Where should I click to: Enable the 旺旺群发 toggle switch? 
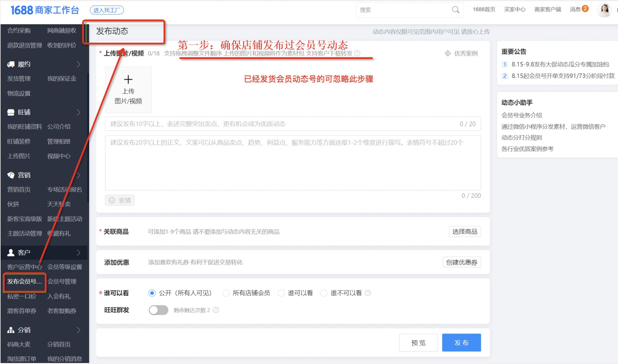(x=158, y=310)
